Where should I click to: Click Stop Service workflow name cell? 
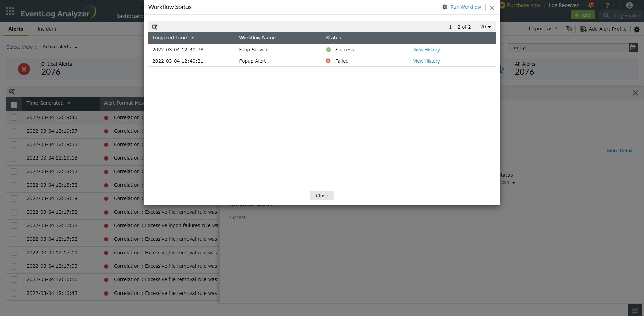point(254,50)
